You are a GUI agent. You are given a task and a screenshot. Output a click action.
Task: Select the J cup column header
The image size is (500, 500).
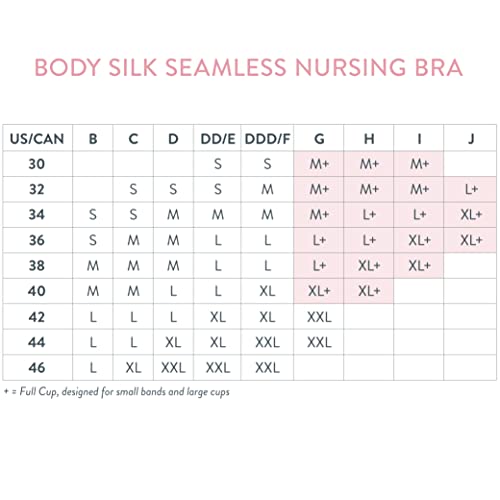coord(471,138)
